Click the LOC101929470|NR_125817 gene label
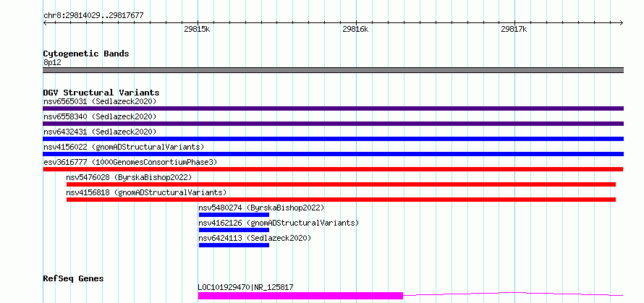This screenshot has height=303, width=644. click(245, 287)
